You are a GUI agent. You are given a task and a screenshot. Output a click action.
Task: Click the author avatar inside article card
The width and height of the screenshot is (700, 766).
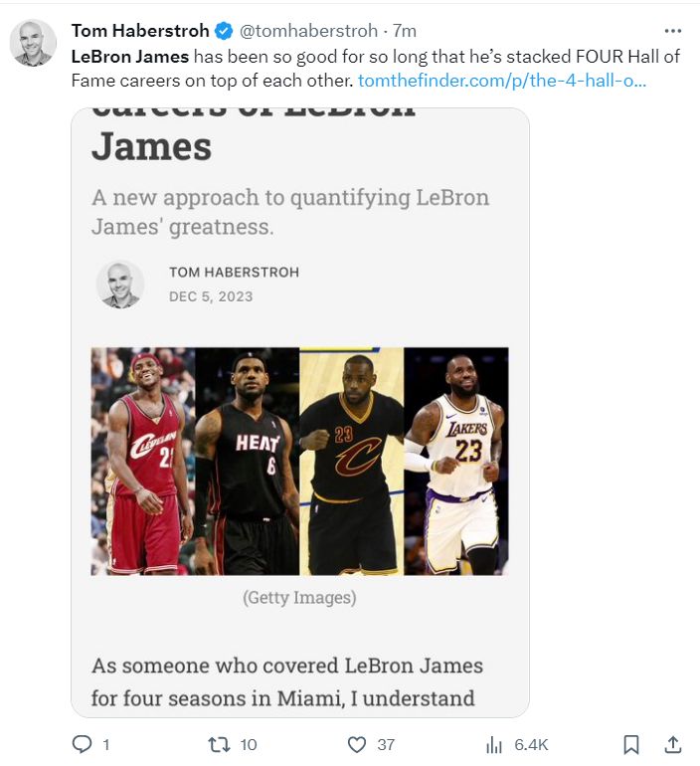coord(120,285)
